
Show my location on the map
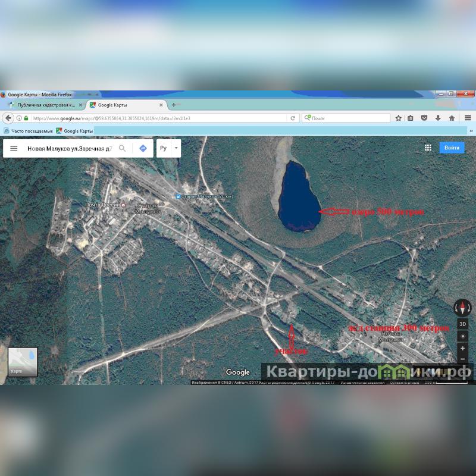pyautogui.click(x=462, y=336)
